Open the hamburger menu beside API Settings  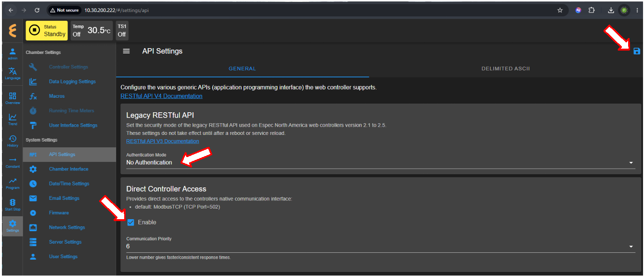(127, 51)
